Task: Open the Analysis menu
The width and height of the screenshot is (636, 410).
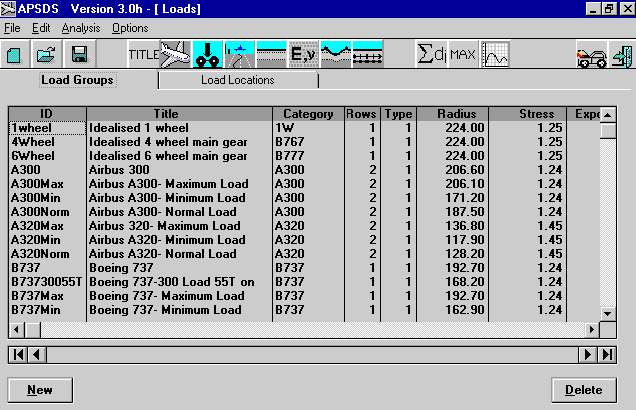Action: [81, 28]
